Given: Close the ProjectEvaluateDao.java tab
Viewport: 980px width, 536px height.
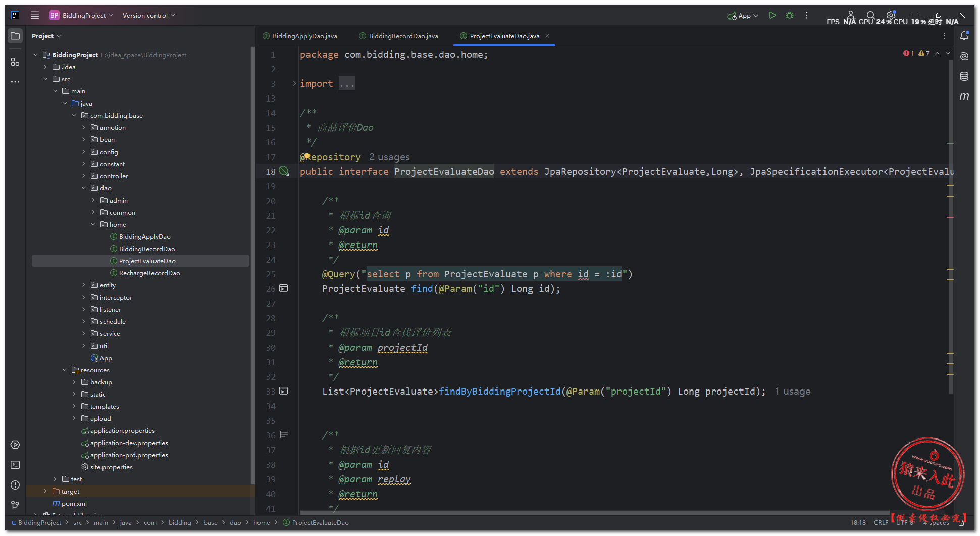Looking at the screenshot, I should coord(547,36).
